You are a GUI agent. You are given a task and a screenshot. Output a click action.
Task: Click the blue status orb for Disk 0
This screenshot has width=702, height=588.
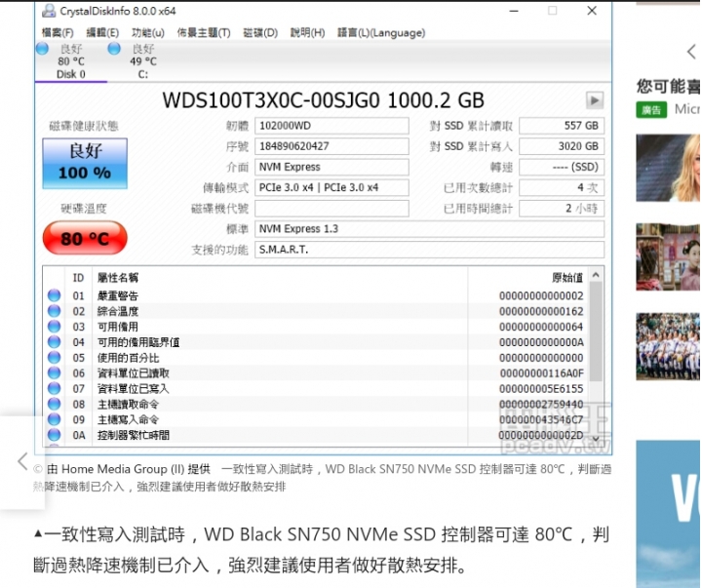click(x=42, y=49)
